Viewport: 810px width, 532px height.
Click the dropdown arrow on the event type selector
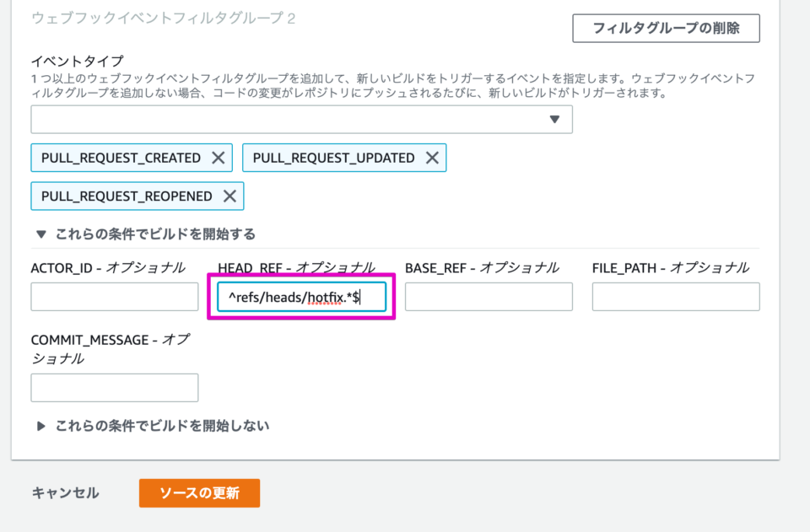click(x=555, y=119)
